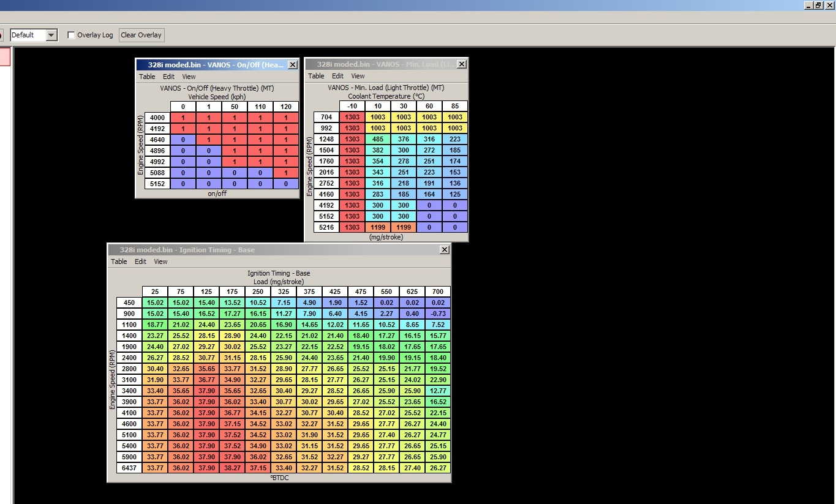Select the 0 cell at 4640 RPM, 0 kph

[x=183, y=140]
